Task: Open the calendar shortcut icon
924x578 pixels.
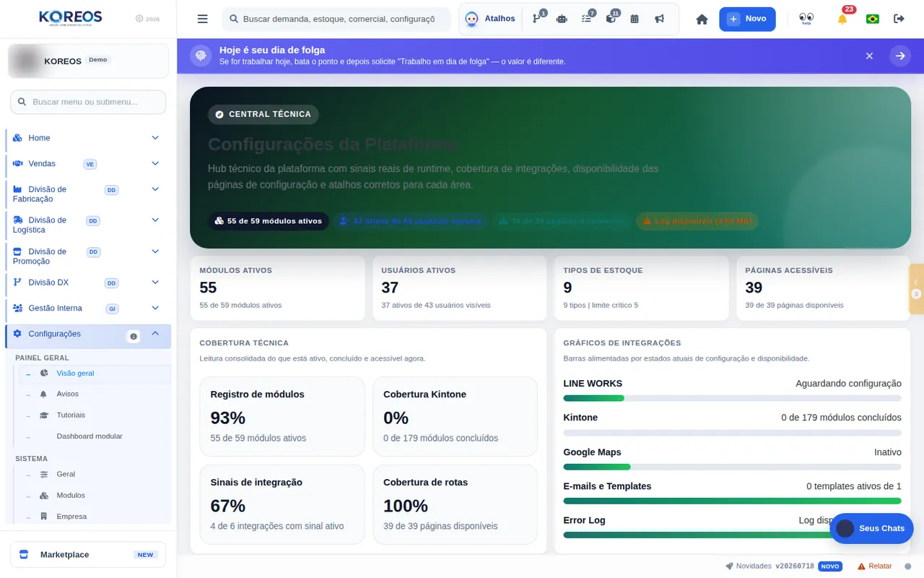Action: pos(635,19)
